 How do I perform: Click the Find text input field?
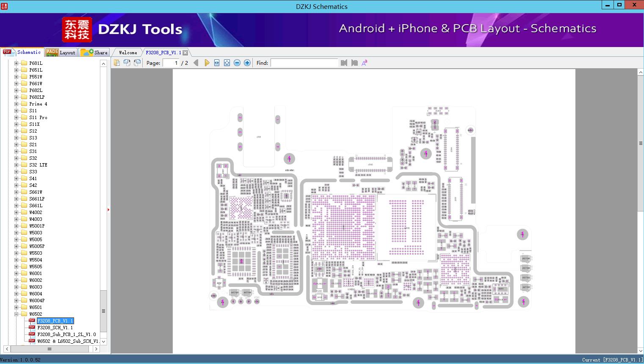pyautogui.click(x=304, y=63)
